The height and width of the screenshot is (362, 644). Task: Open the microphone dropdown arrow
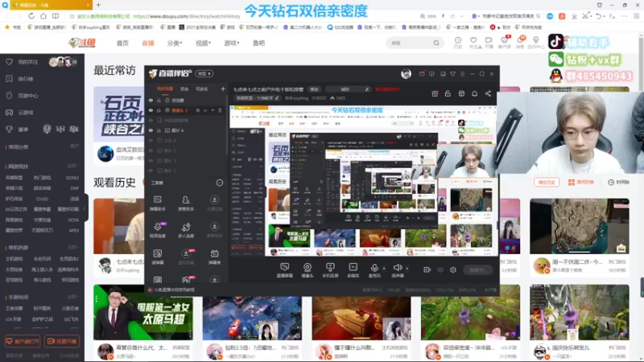coord(384,269)
